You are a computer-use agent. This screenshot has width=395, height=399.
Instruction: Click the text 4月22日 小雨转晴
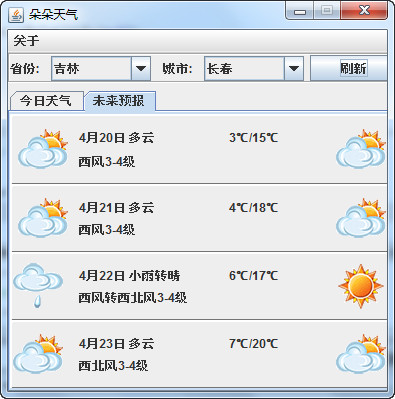(130, 276)
